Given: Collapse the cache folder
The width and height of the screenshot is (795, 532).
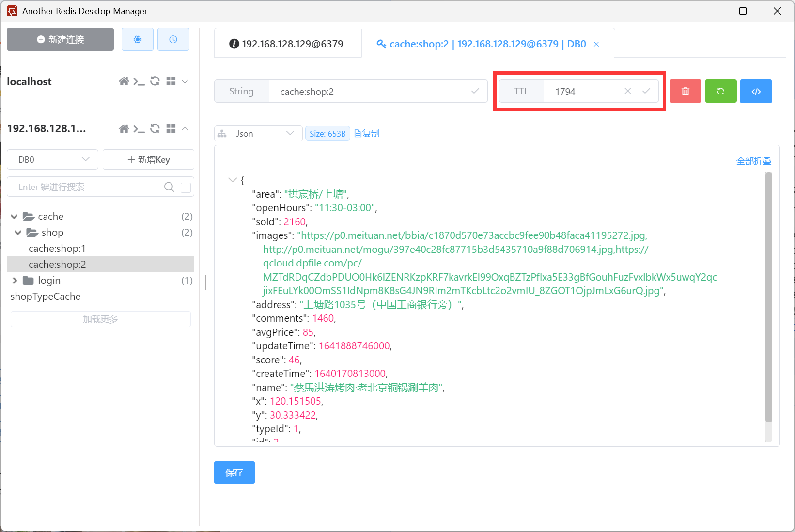Looking at the screenshot, I should coord(14,217).
